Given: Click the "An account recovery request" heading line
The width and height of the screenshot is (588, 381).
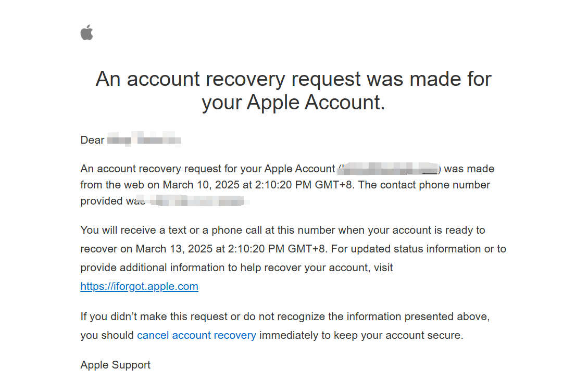Looking at the screenshot, I should [293, 79].
